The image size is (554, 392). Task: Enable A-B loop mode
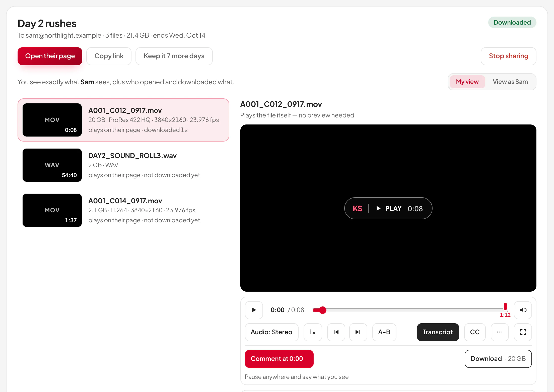point(384,332)
